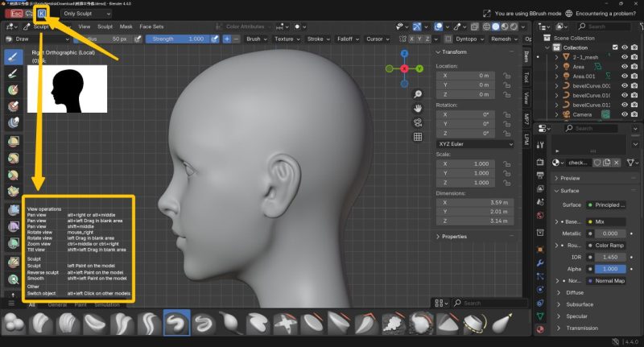Click the Encountering a problem link

coord(605,13)
